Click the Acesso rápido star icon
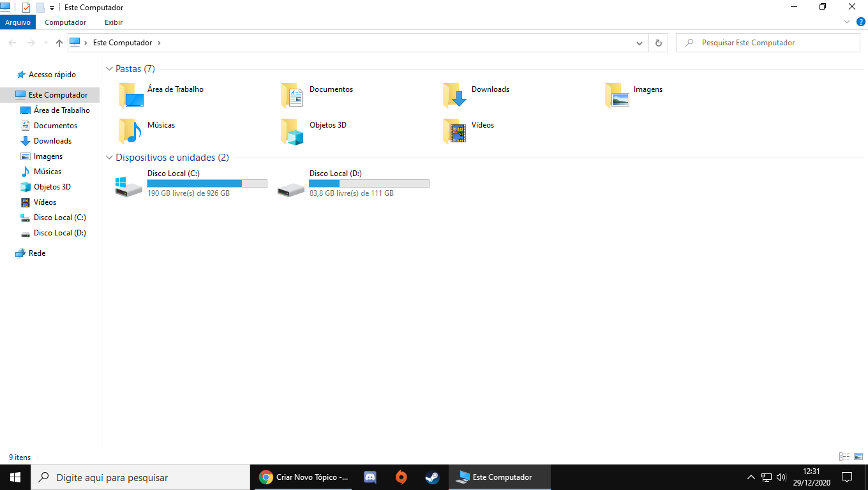 (21, 75)
